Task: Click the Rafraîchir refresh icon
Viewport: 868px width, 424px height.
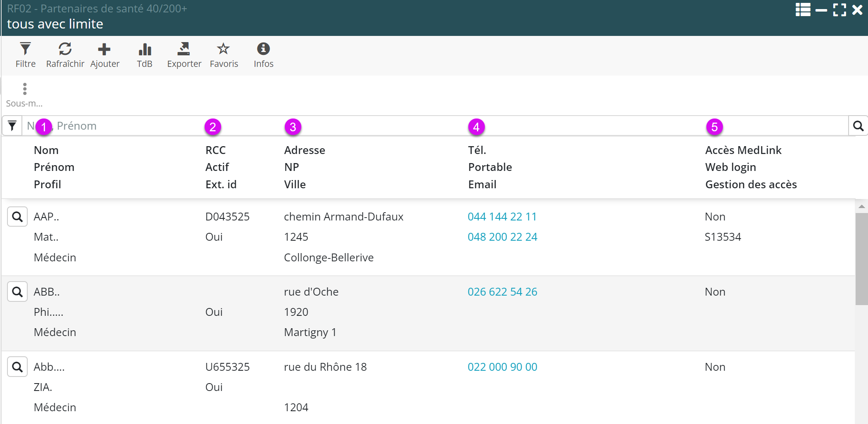Action: point(65,54)
